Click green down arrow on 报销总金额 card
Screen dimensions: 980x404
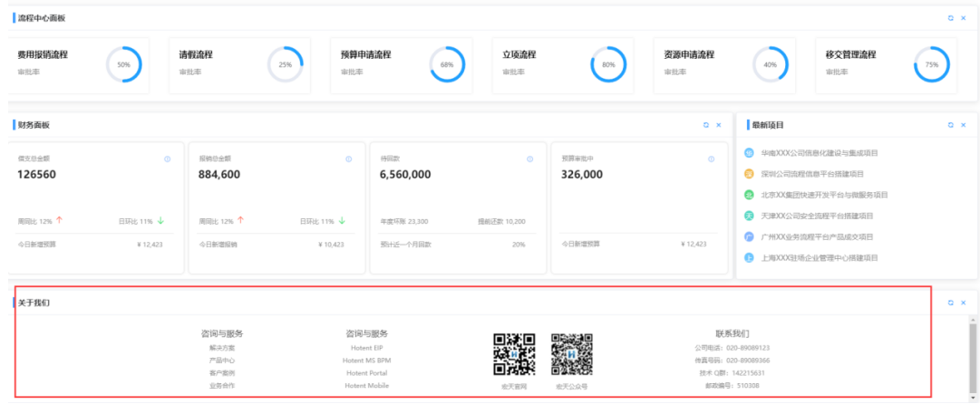342,220
